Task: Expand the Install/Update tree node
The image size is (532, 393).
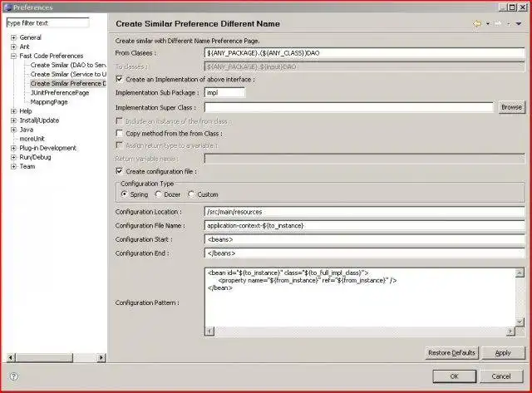Action: click(13, 120)
